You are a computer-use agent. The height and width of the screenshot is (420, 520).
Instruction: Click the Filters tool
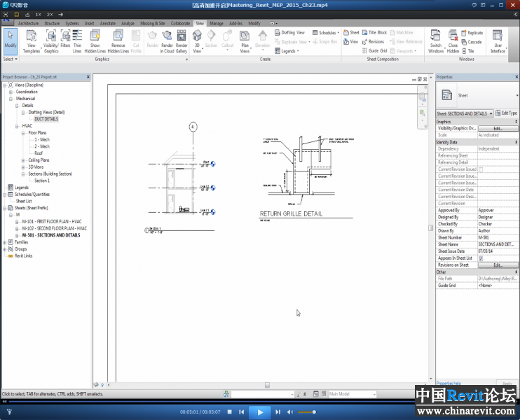click(x=65, y=39)
